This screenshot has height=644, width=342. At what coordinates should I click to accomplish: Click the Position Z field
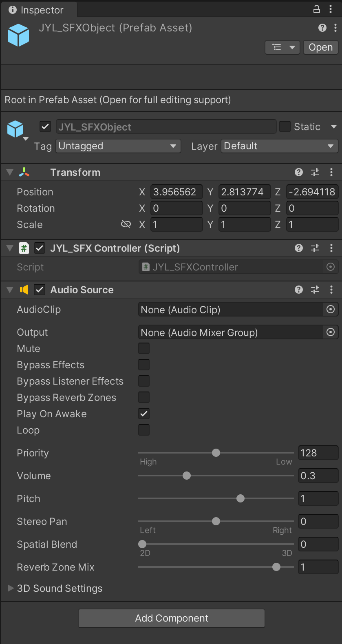click(312, 192)
